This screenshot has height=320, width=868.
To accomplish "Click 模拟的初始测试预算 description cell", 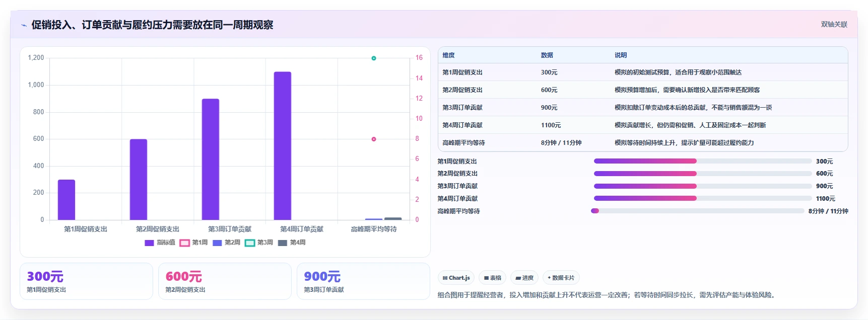I will point(678,72).
